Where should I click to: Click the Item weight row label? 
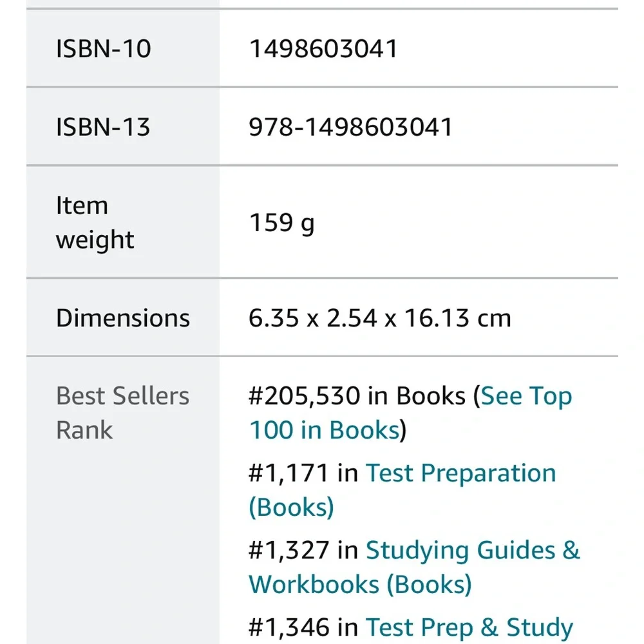(x=95, y=222)
